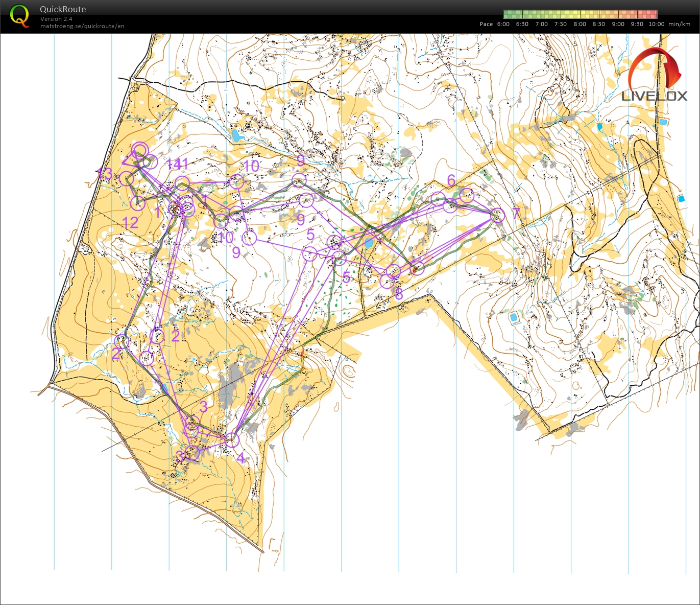Click the Livelox logo with red arrow
This screenshot has width=700, height=605.
(x=655, y=76)
